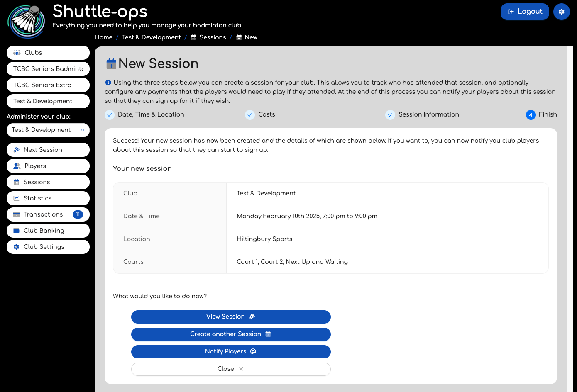Log out using the Logout button
Viewport: 577px width, 392px height.
coord(525,12)
